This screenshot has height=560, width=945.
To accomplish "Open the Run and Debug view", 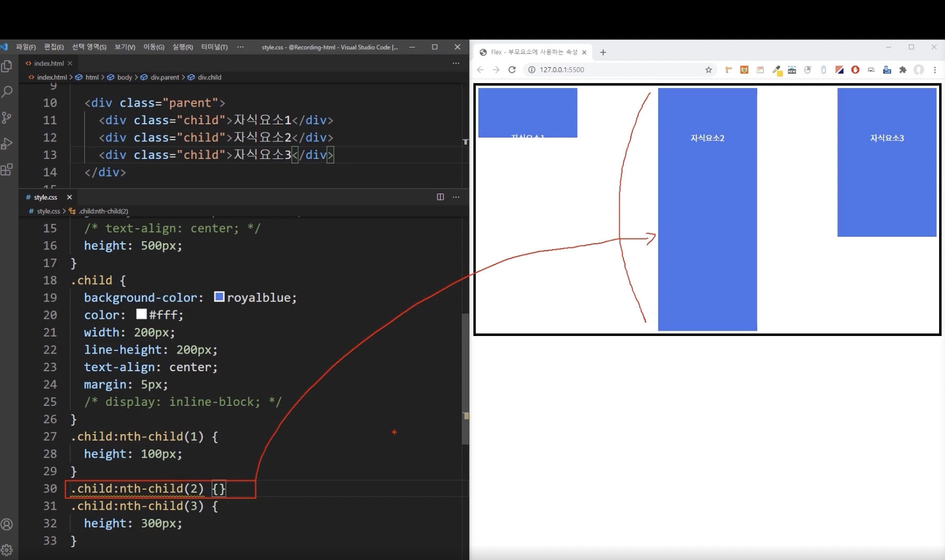I will [7, 144].
